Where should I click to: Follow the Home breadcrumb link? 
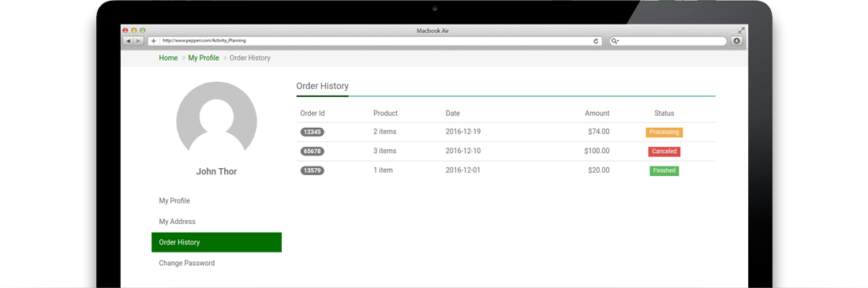[168, 58]
